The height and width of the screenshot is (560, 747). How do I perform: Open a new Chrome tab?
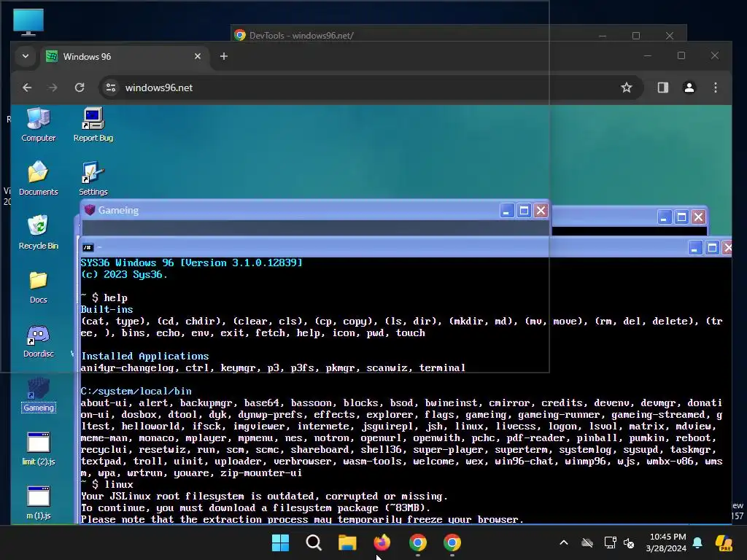pos(223,56)
